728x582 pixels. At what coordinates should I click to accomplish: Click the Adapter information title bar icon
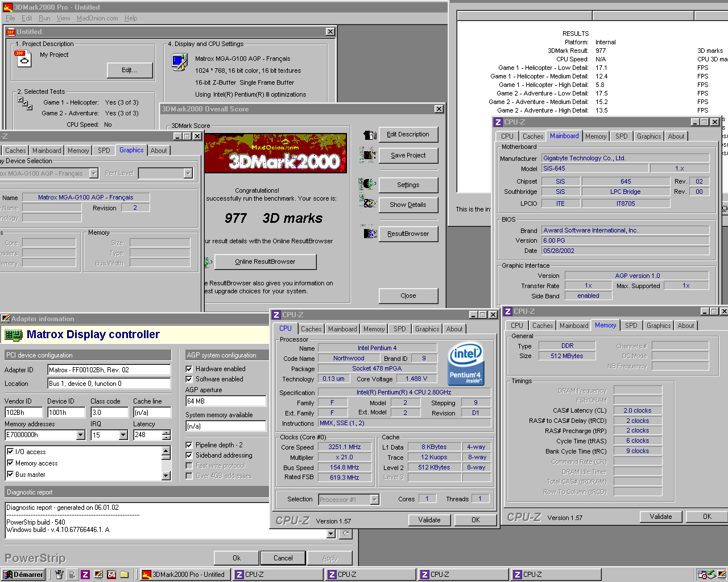6,319
